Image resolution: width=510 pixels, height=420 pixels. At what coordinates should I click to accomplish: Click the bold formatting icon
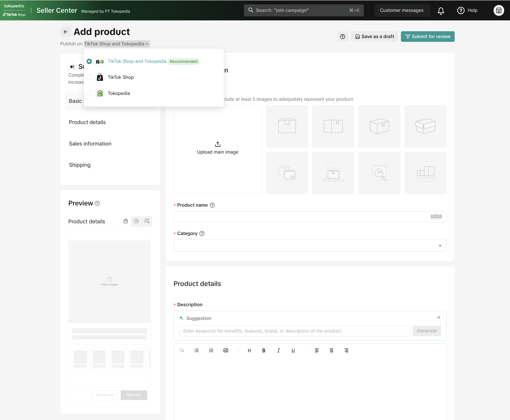pos(264,350)
